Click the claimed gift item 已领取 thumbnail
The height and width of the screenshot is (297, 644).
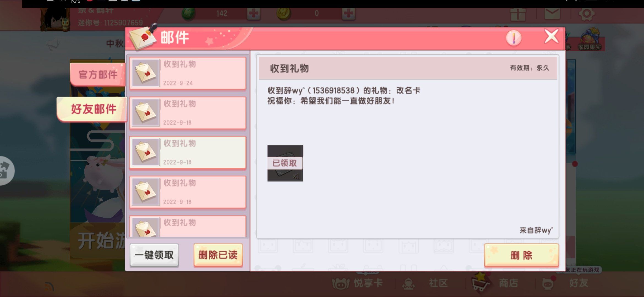(x=285, y=163)
